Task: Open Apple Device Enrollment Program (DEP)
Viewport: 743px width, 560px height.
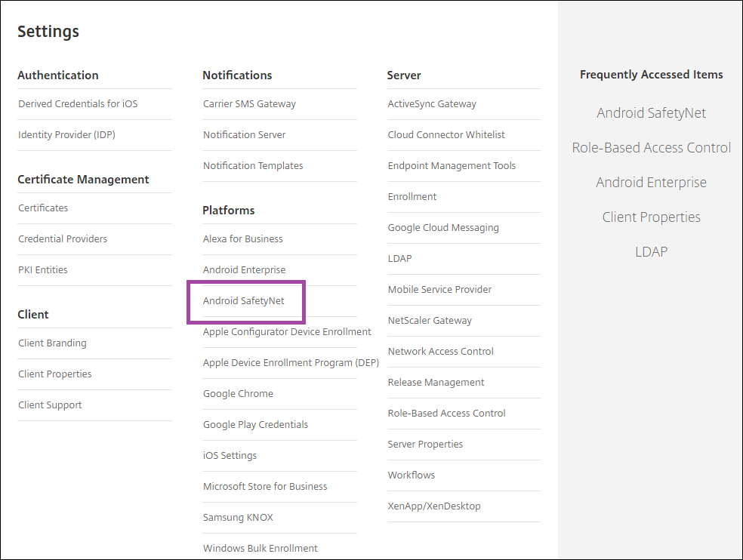Action: click(x=291, y=363)
